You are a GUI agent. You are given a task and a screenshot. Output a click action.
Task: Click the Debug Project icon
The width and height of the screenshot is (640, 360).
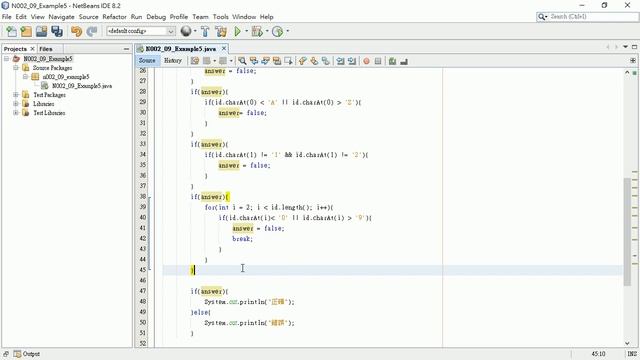[257, 31]
